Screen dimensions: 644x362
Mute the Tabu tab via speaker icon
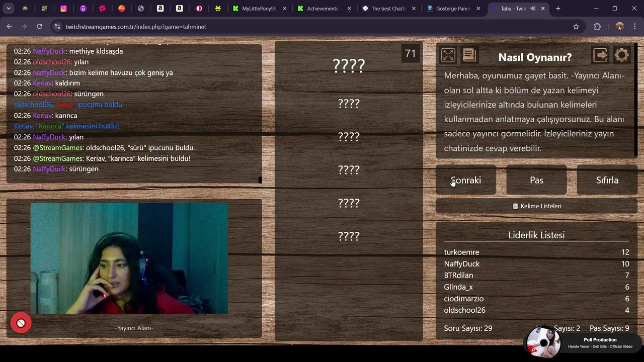click(x=532, y=9)
